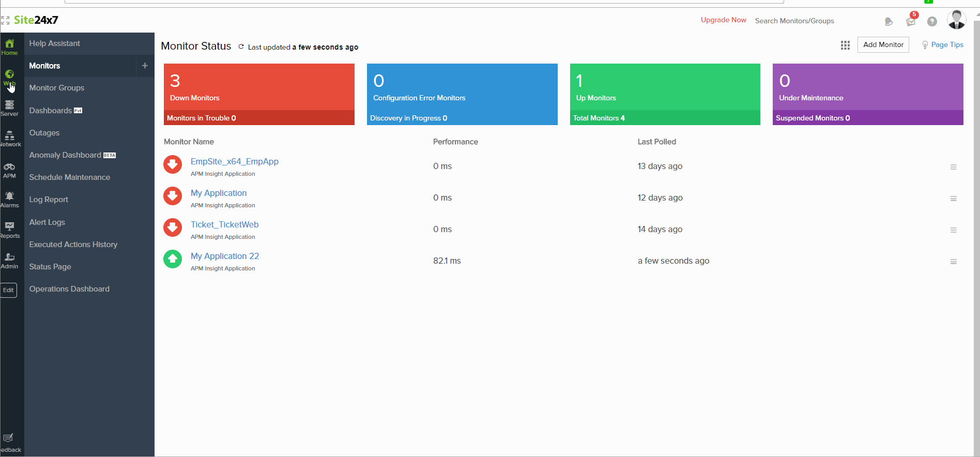Click the notifications icon with red badge
Viewport: 980px width, 457px height.
point(911,21)
